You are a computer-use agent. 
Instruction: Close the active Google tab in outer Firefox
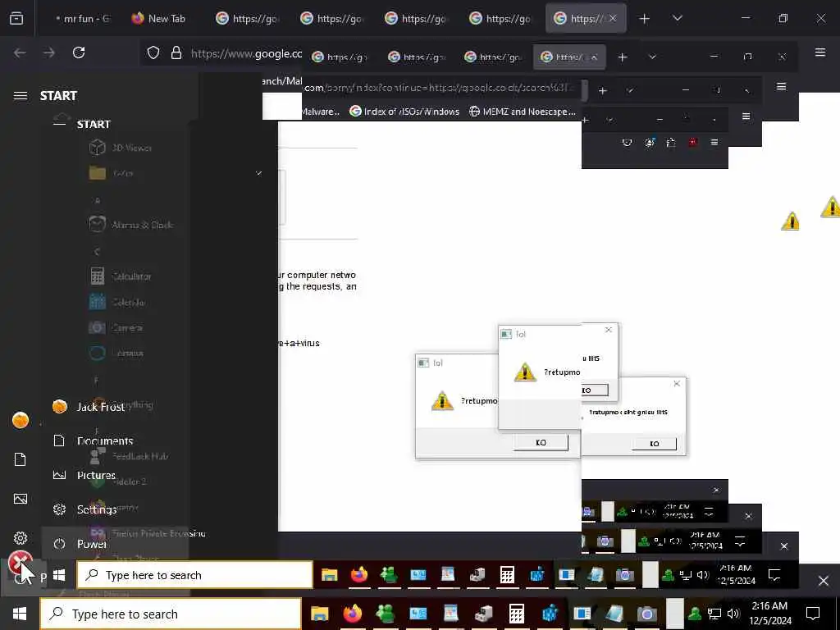613,18
